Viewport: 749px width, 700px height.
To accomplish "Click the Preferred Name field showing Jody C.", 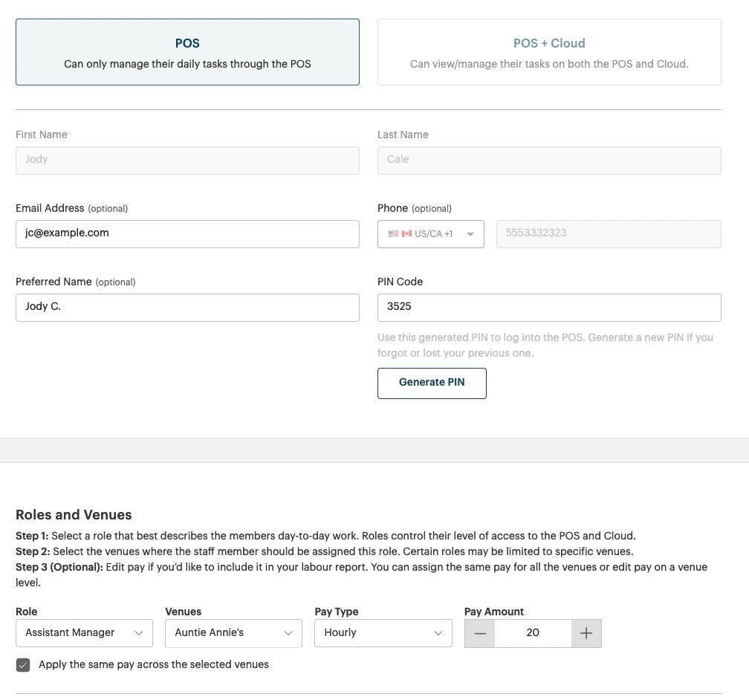I will click(187, 306).
